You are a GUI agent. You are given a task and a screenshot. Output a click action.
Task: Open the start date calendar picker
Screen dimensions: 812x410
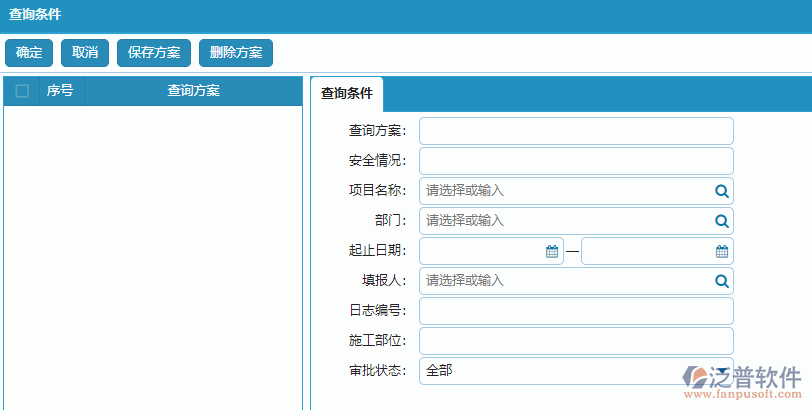pyautogui.click(x=552, y=252)
